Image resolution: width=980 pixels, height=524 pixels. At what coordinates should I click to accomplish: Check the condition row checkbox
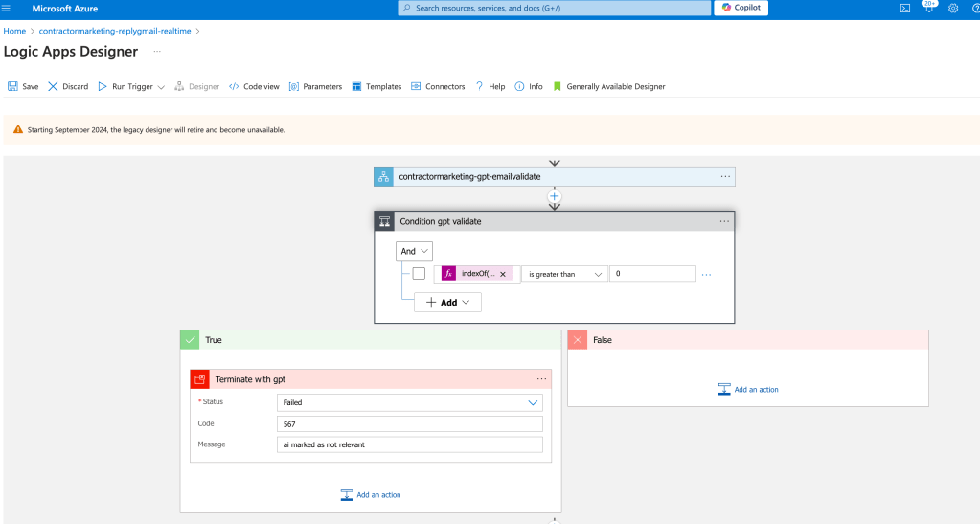coord(419,273)
